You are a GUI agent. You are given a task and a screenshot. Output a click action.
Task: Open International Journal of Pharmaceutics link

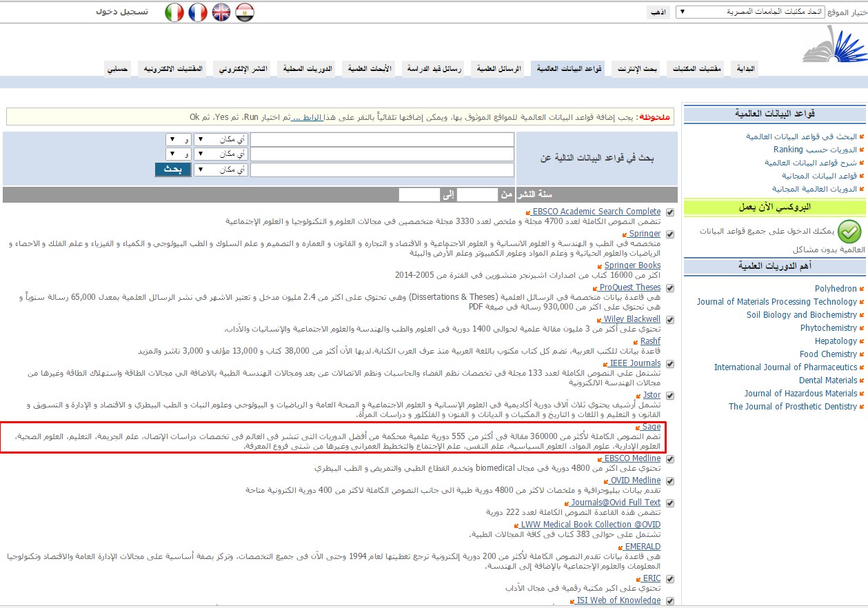(786, 367)
